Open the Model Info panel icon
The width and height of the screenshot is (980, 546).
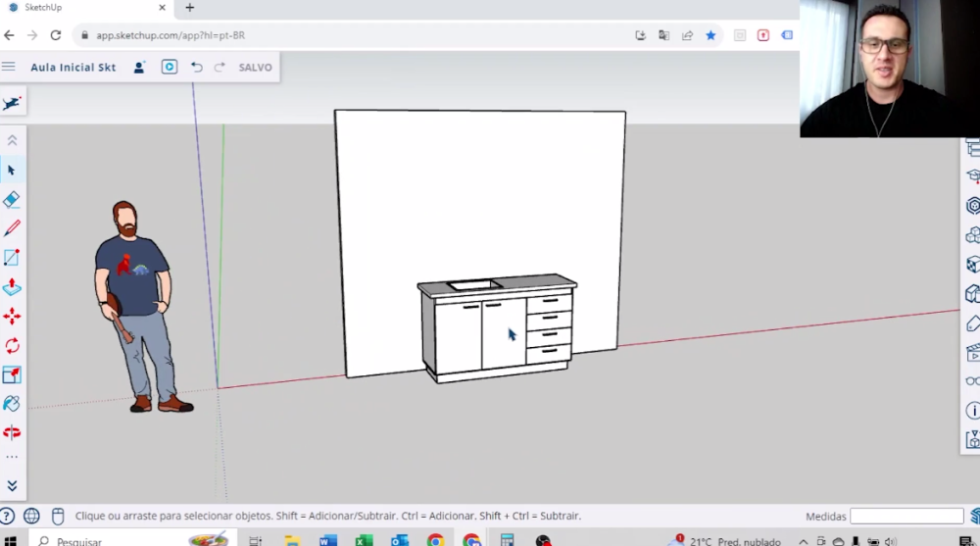coord(972,411)
